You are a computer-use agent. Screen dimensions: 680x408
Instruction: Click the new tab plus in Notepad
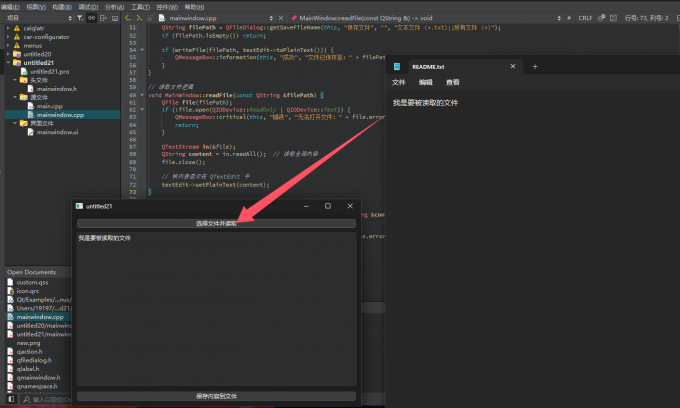tap(535, 66)
